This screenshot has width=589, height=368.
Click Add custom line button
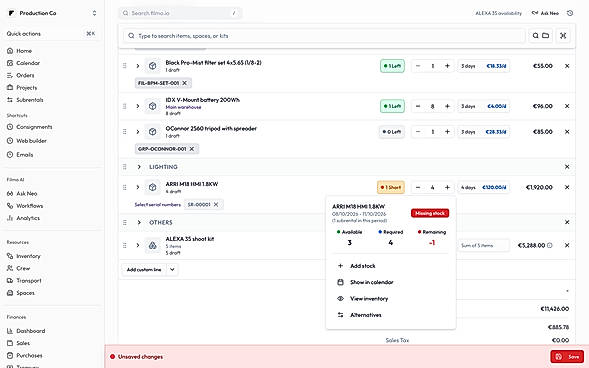144,270
